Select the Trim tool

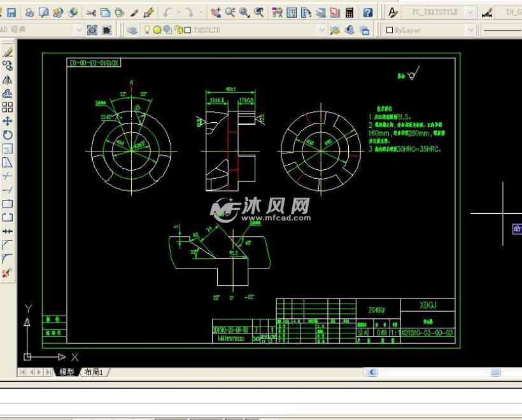pos(8,176)
